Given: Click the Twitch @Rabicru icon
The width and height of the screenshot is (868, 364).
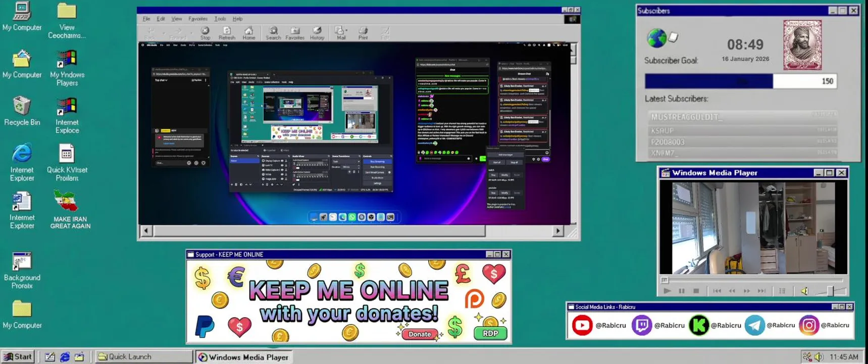Looking at the screenshot, I should pyautogui.click(x=641, y=325).
